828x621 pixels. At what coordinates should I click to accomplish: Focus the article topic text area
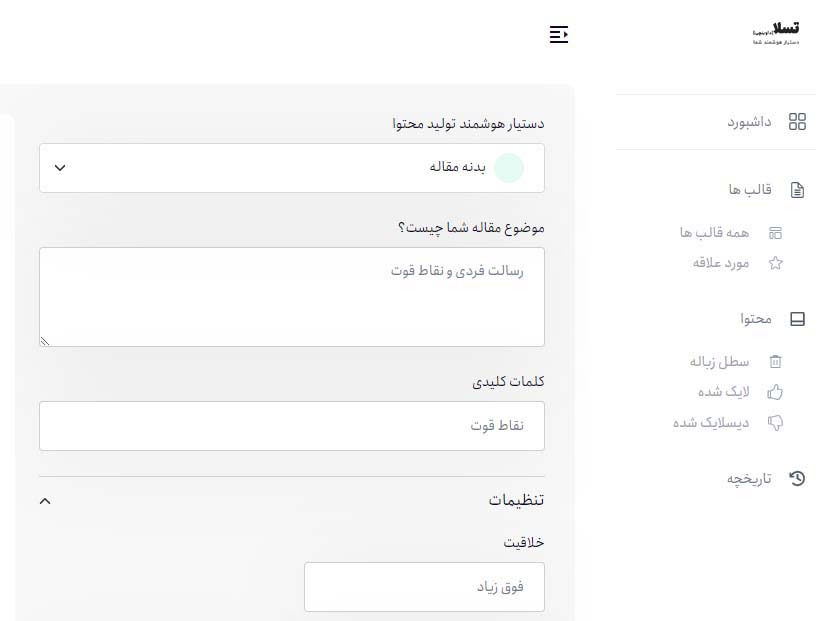coord(292,297)
